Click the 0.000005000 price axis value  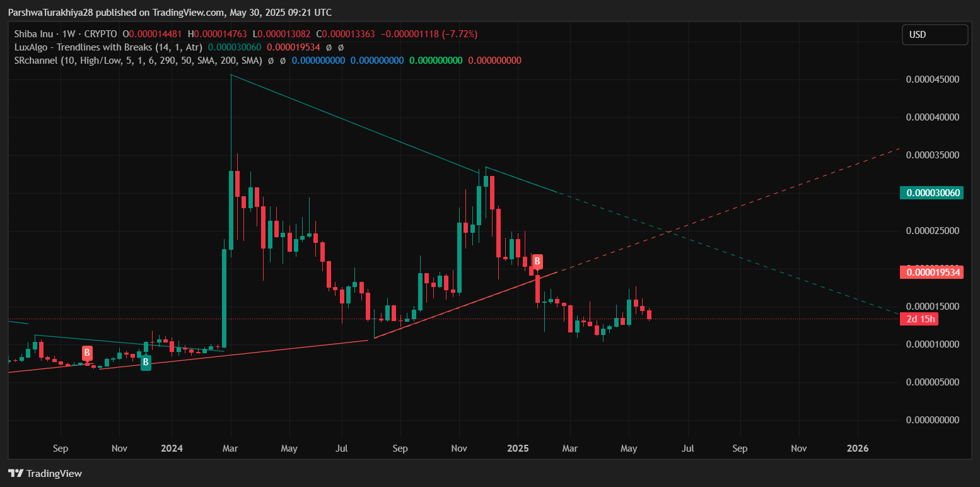point(933,382)
